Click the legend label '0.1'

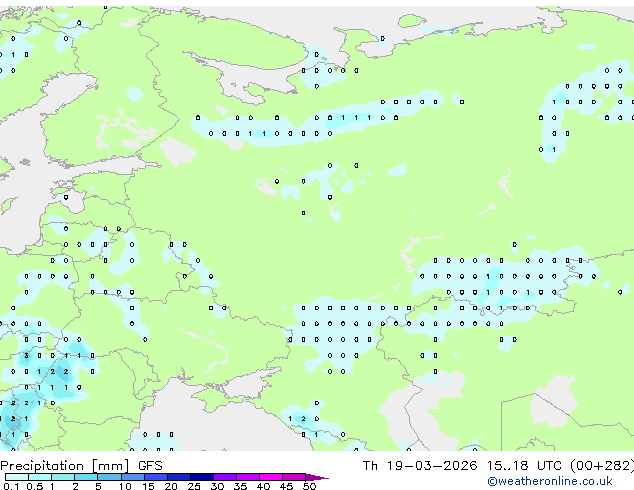(x=11, y=486)
